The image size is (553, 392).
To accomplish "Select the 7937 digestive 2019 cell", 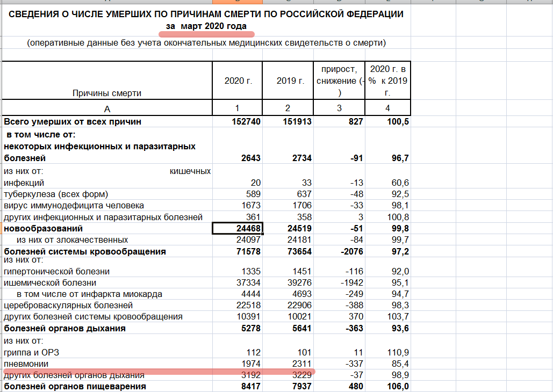I will 288,386.
